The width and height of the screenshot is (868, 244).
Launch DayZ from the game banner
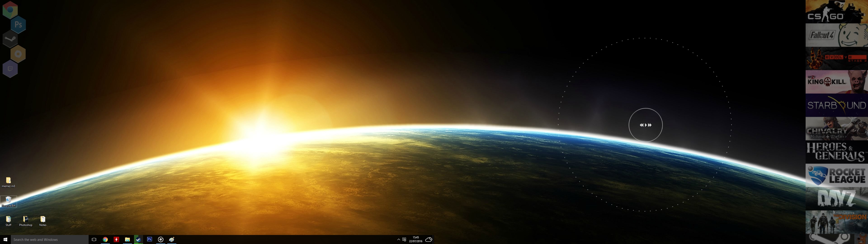[837, 199]
